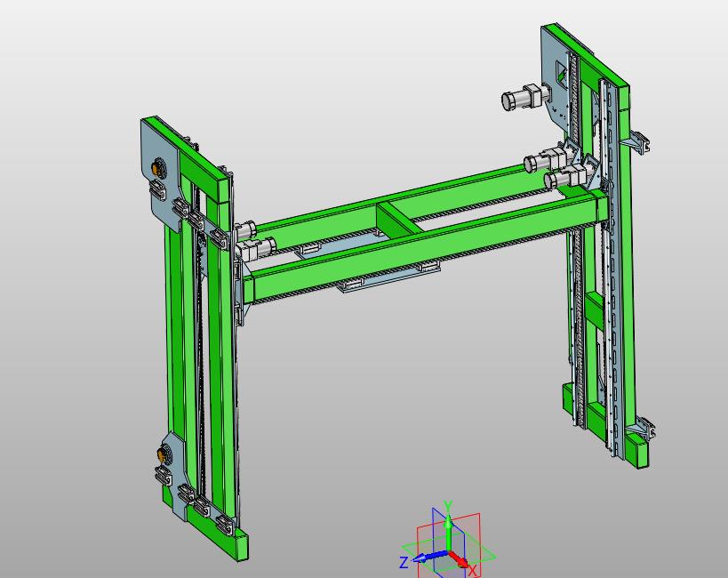Select the Z label of the coordinate triad
728x578 pixels.
click(x=404, y=563)
